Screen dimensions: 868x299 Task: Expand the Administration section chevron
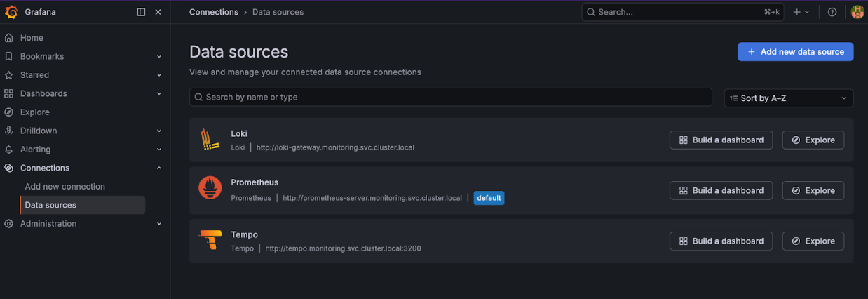point(159,224)
